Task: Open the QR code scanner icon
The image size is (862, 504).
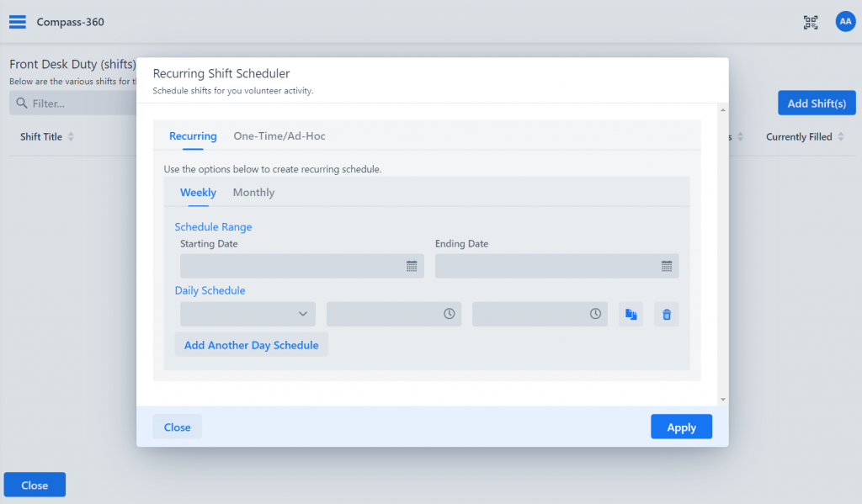Action: [811, 22]
